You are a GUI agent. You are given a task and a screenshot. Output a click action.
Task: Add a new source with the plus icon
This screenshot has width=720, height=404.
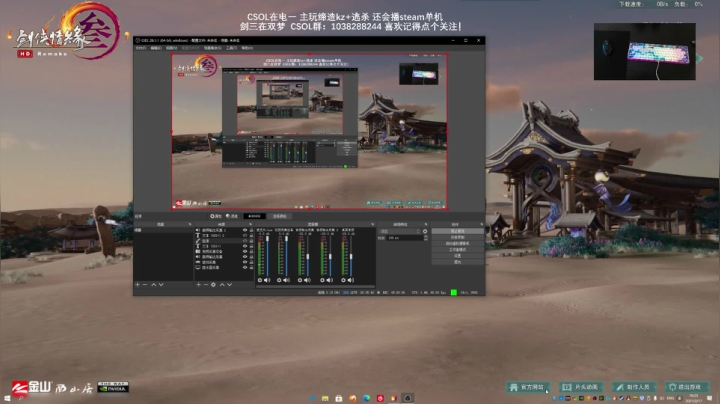click(198, 285)
